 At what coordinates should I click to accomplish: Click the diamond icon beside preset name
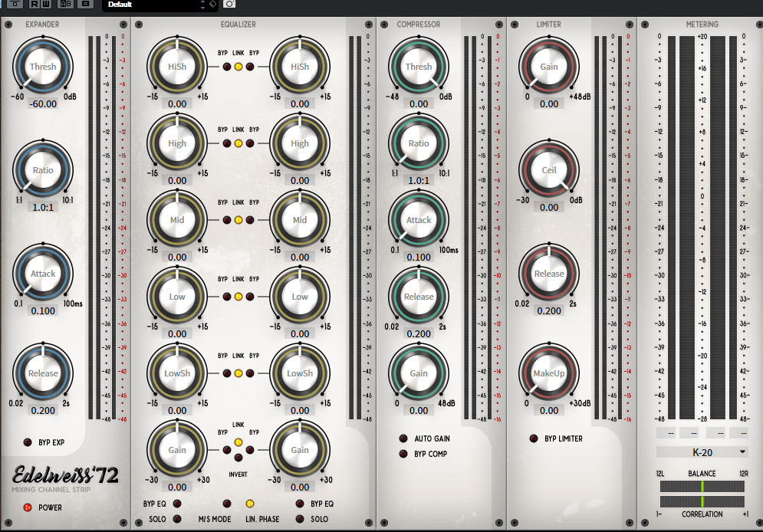point(213,5)
